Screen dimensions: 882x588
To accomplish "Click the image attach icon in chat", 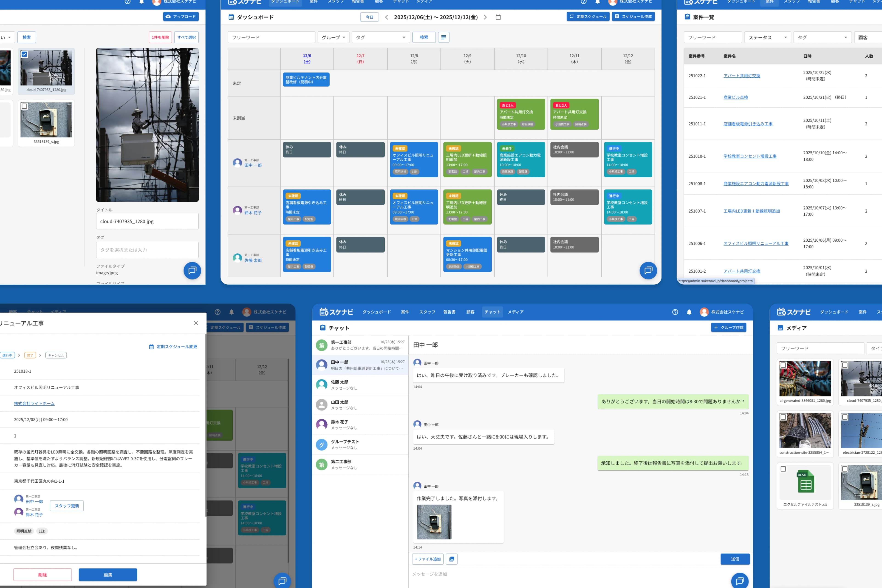I will point(452,559).
